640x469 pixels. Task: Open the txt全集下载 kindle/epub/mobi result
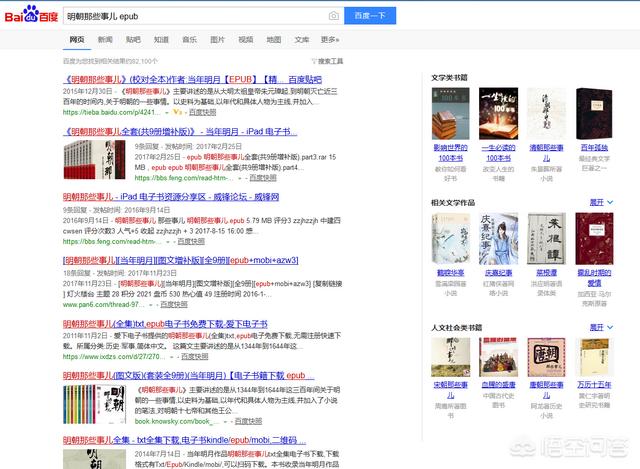(184, 440)
